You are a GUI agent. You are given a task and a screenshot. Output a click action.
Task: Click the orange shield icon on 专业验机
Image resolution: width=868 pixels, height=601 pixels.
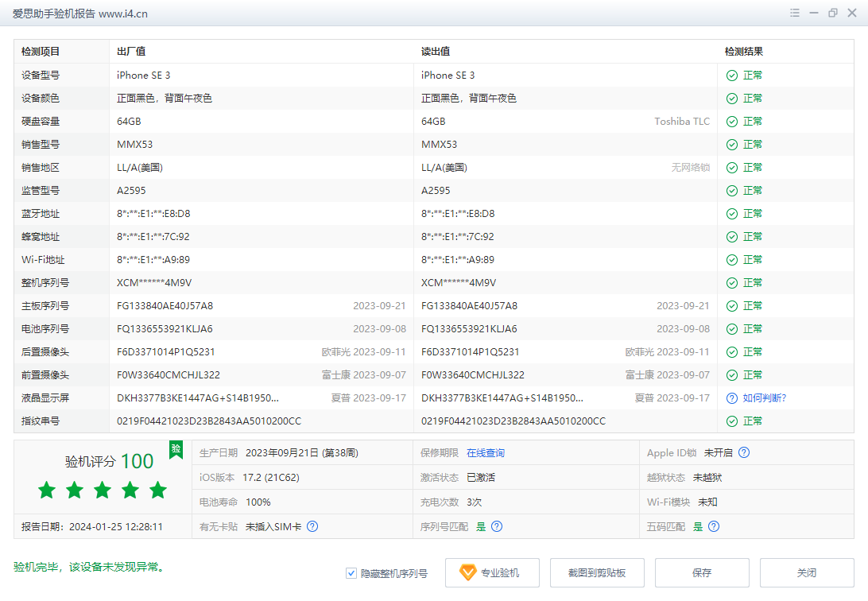pyautogui.click(x=467, y=572)
